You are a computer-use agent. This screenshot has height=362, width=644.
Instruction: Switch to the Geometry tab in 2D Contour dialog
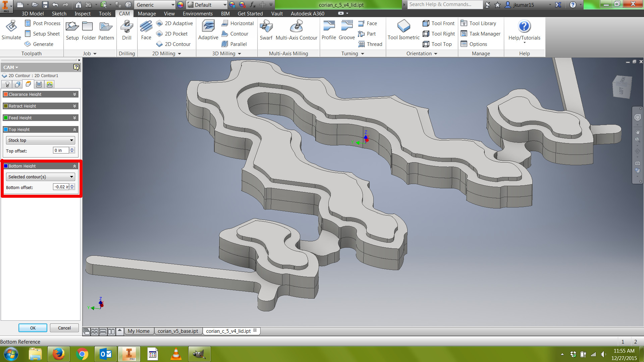(x=17, y=84)
